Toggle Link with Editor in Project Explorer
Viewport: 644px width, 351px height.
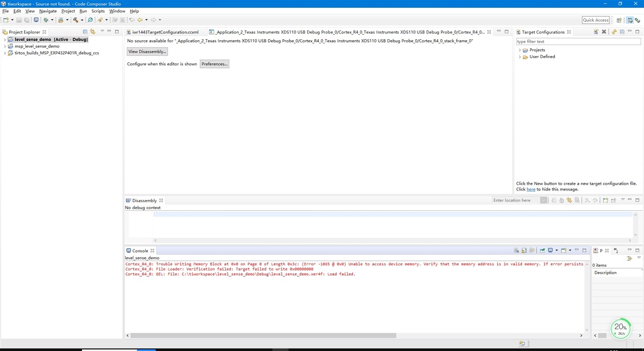click(93, 32)
